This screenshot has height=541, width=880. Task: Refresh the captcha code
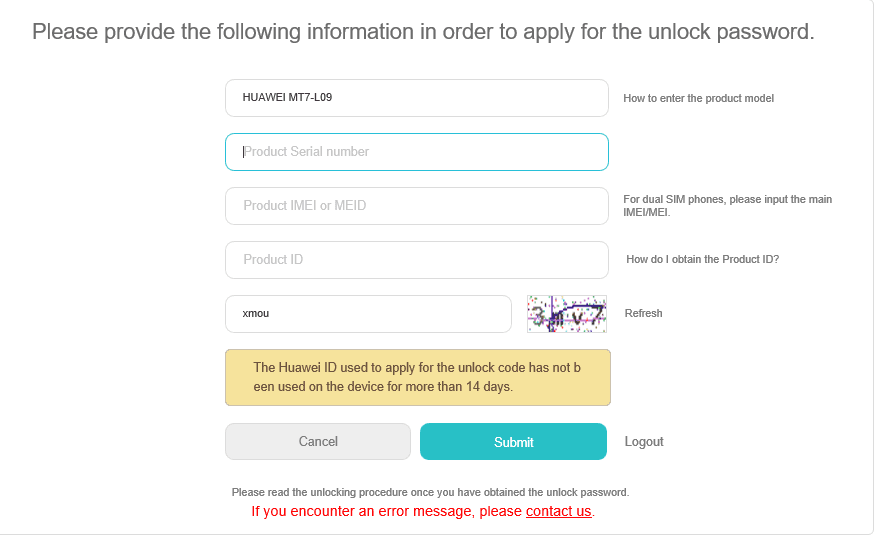pos(643,313)
